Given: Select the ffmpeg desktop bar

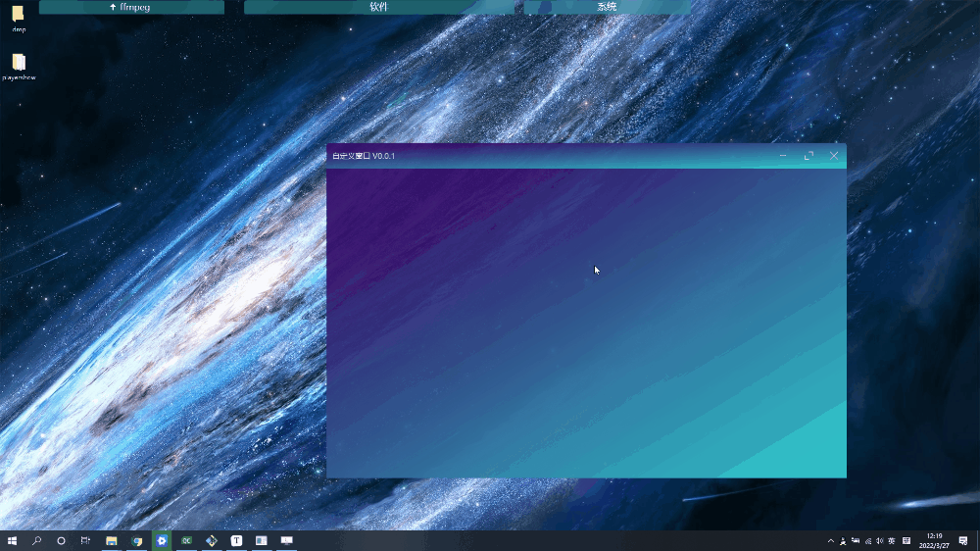Looking at the screenshot, I should pos(131,7).
